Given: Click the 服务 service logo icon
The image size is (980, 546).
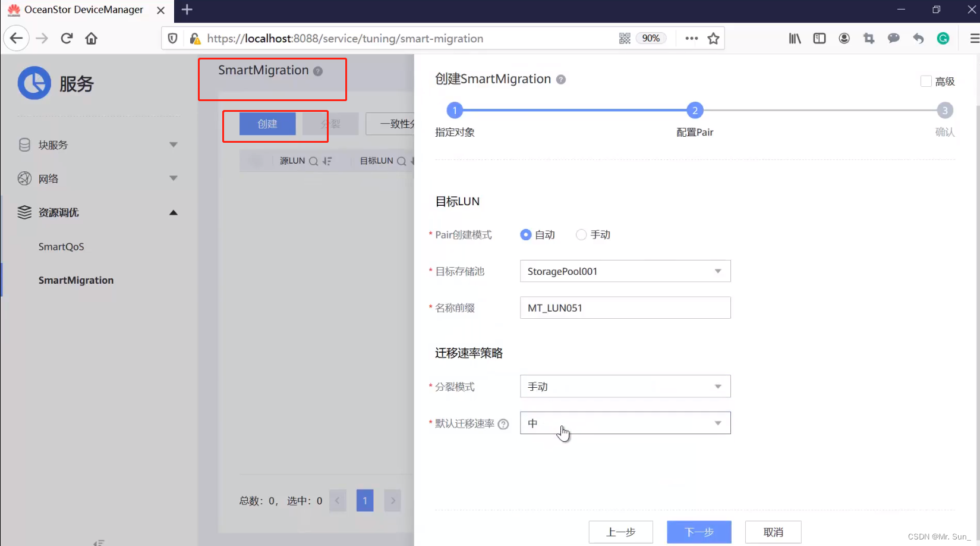Looking at the screenshot, I should click(34, 83).
